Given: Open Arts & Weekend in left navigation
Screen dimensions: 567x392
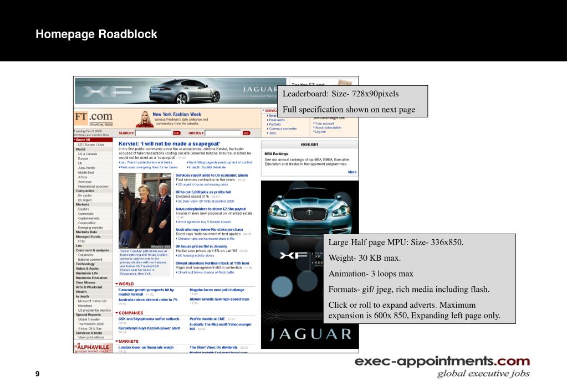Looking at the screenshot, I should pyautogui.click(x=89, y=287).
